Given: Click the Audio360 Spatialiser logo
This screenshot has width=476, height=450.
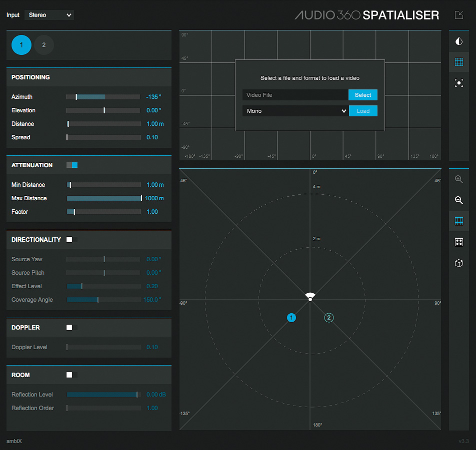Looking at the screenshot, I should pyautogui.click(x=366, y=15).
